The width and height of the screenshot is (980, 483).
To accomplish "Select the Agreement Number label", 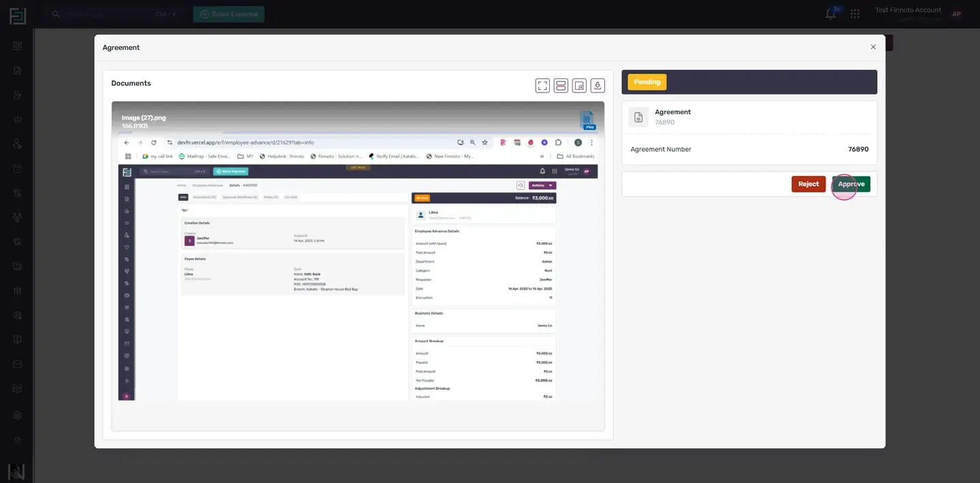I will click(x=661, y=149).
